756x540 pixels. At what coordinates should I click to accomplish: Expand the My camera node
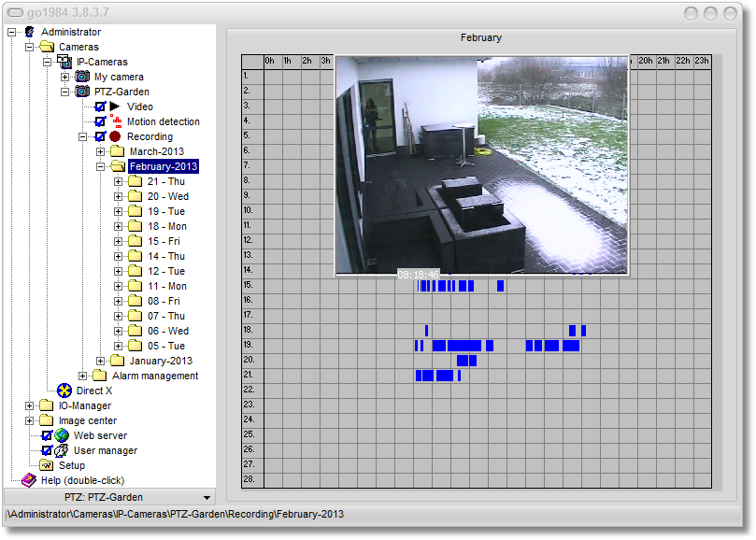65,77
